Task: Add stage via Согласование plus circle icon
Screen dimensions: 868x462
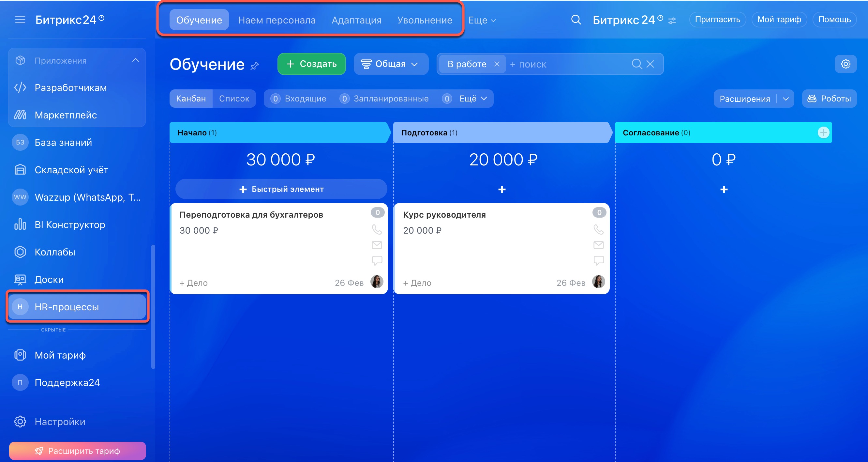Action: [823, 132]
